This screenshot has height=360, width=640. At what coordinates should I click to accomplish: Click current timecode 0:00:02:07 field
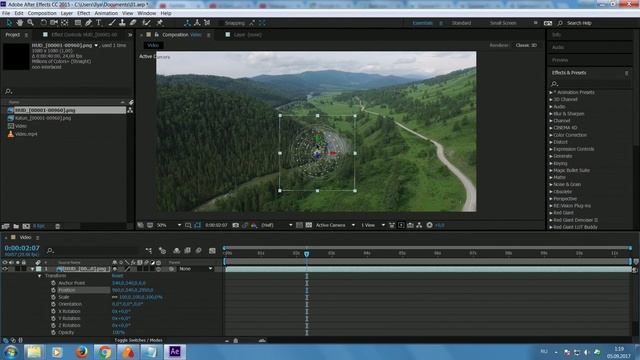click(22, 248)
